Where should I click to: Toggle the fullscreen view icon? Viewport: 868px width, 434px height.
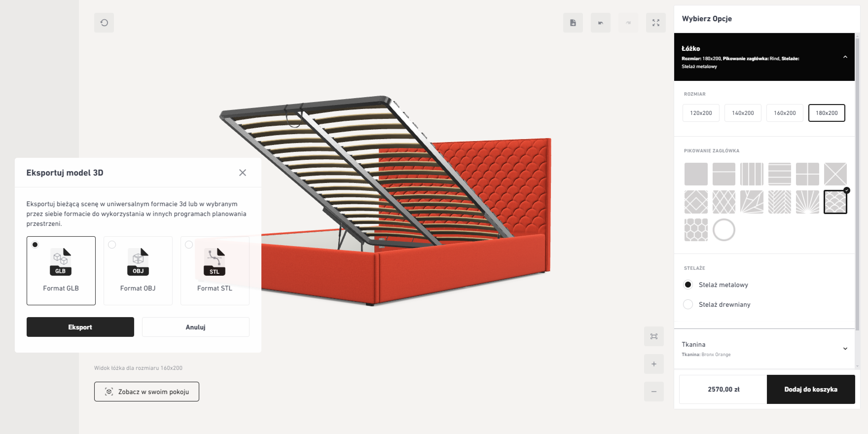(656, 23)
